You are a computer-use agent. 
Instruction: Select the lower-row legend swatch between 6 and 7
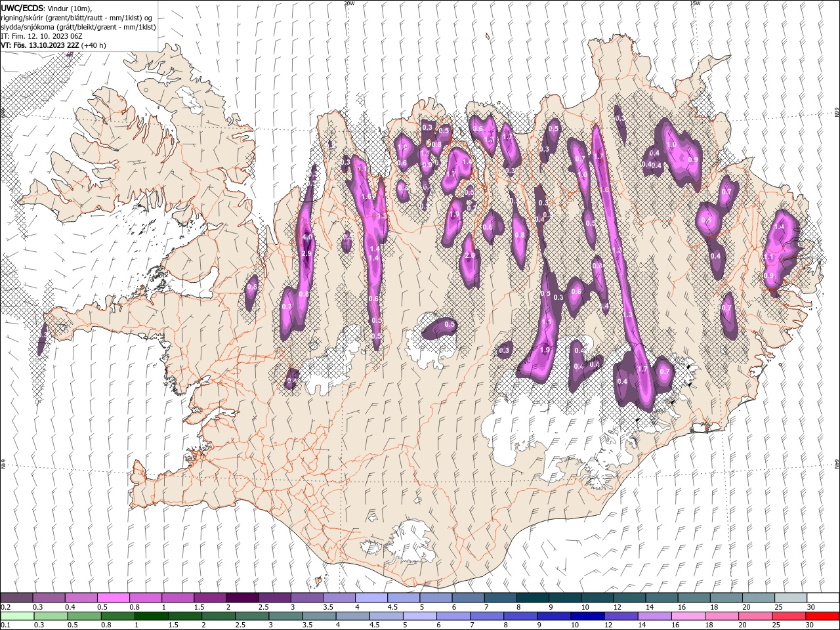453,616
